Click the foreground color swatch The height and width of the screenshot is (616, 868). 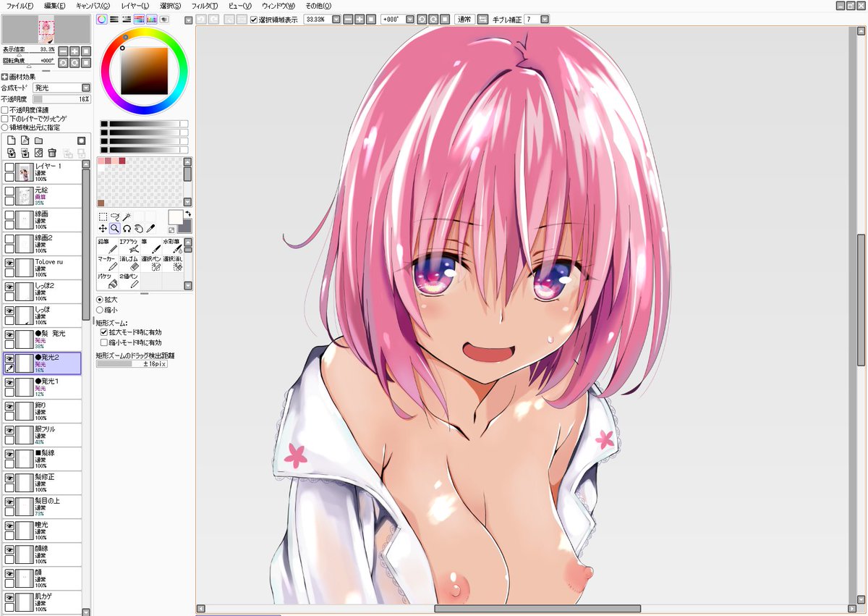[175, 217]
